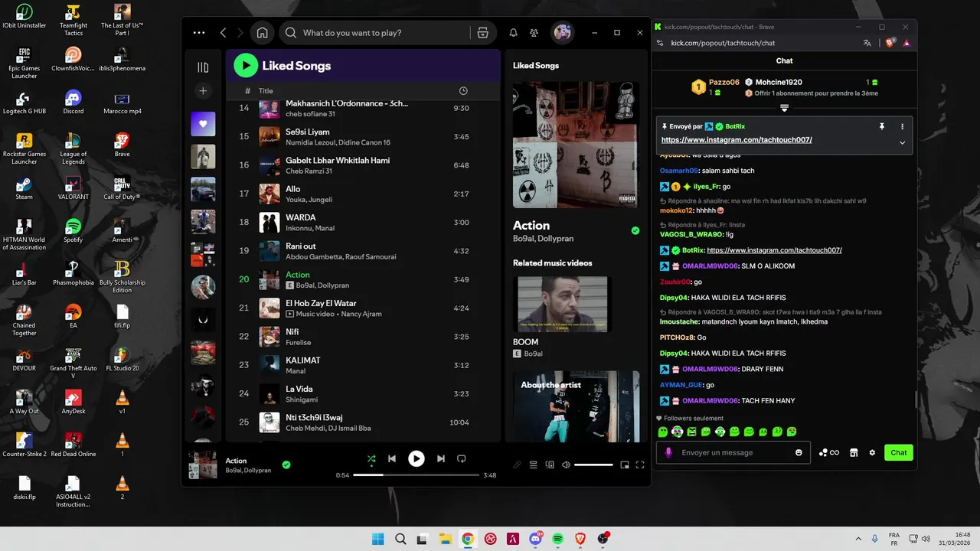Image resolution: width=980 pixels, height=551 pixels.
Task: Open the pinned Instagram tachtouch007 link
Action: 737,140
